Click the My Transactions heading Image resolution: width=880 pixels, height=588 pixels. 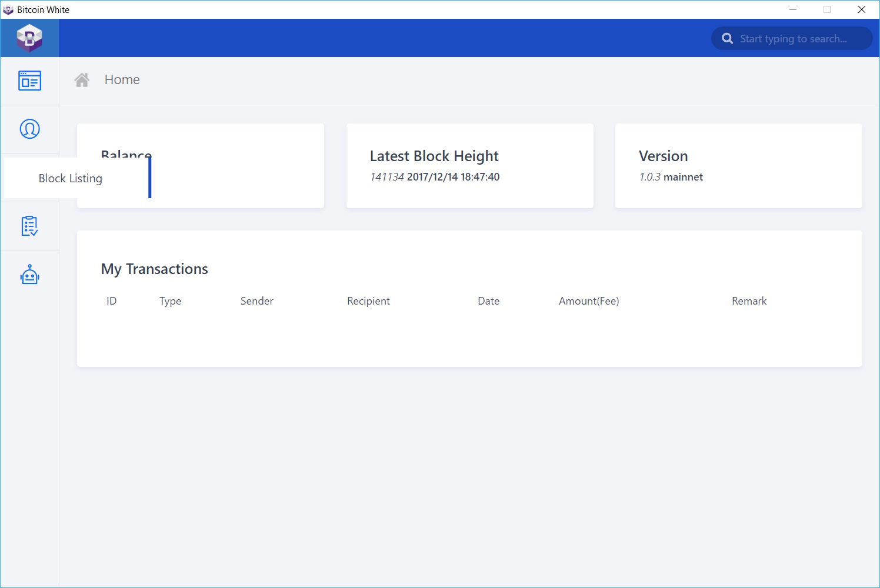[x=155, y=269]
